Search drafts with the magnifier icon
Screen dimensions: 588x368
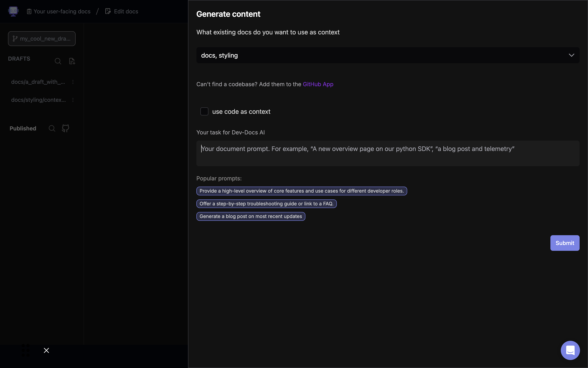(x=58, y=61)
